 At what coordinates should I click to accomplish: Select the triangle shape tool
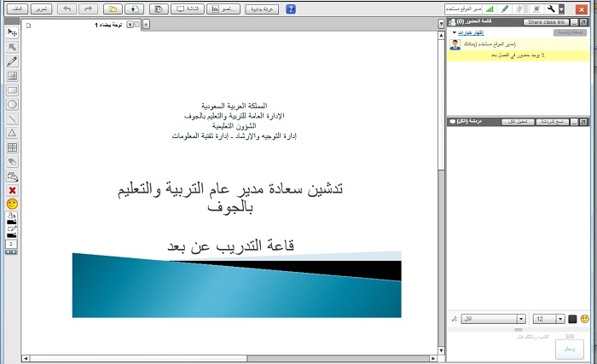[12, 133]
